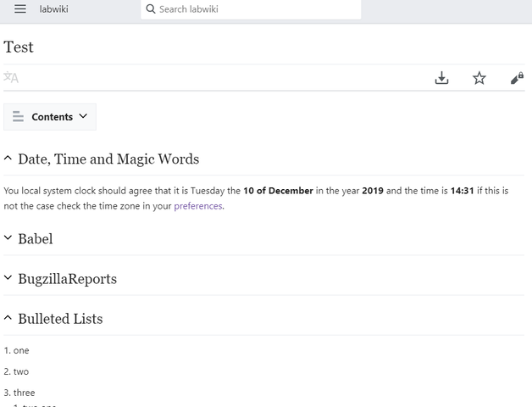This screenshot has height=407, width=532.
Task: Click the download page icon
Action: [441, 78]
